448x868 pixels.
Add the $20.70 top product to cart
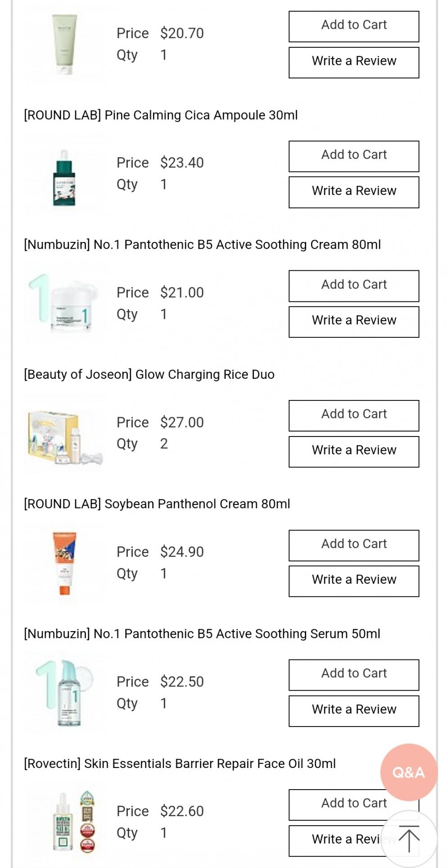(353, 26)
